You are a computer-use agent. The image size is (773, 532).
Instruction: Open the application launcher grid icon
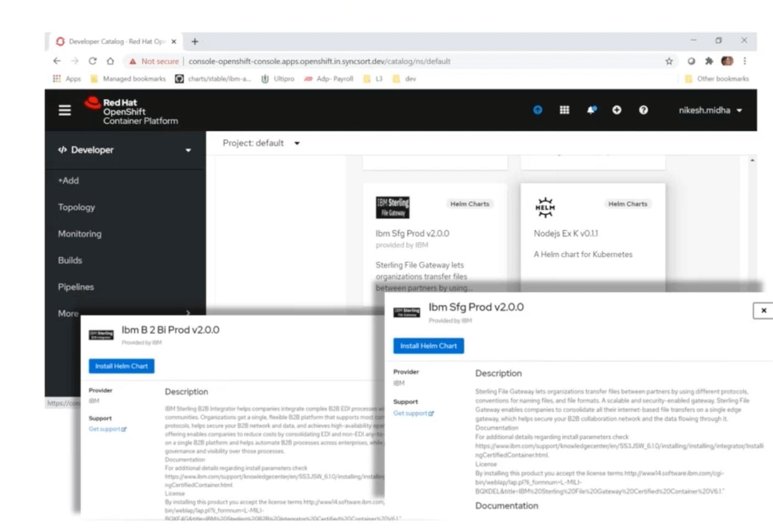(565, 110)
